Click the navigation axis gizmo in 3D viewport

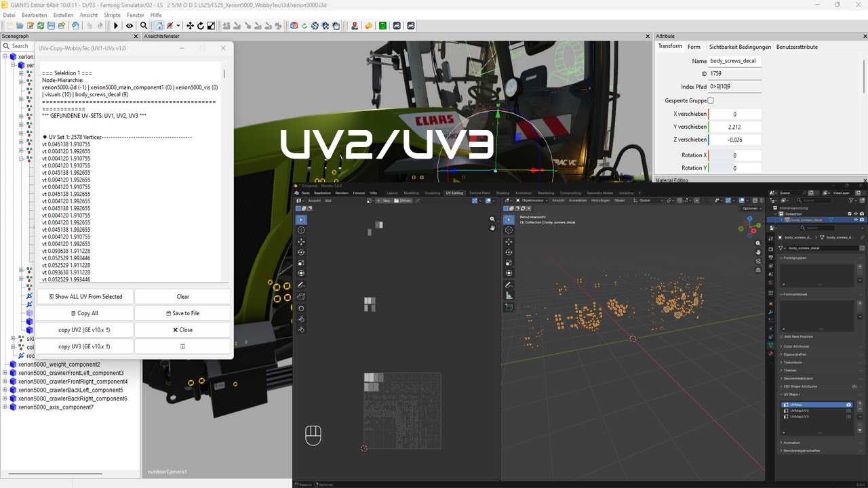749,226
